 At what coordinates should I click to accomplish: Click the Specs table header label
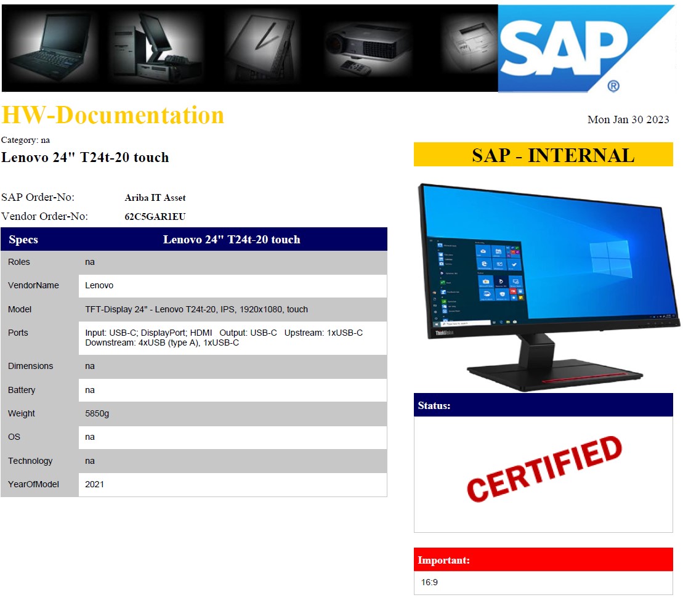pyautogui.click(x=23, y=240)
